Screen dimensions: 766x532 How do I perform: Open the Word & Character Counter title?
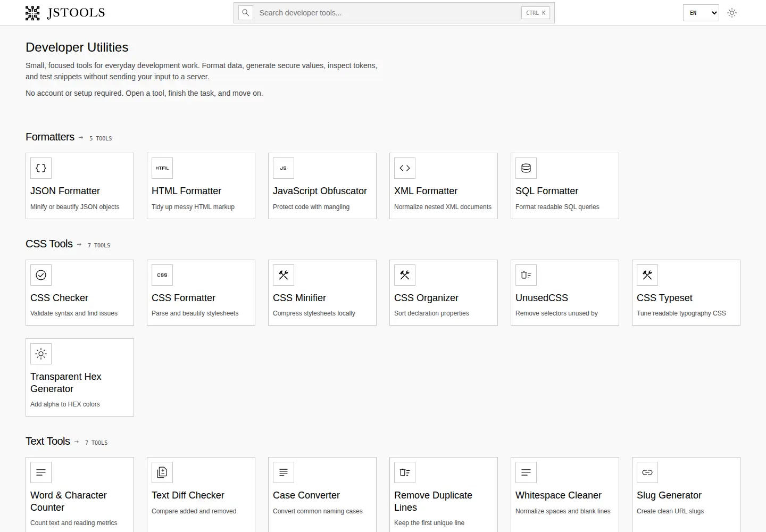tap(68, 501)
